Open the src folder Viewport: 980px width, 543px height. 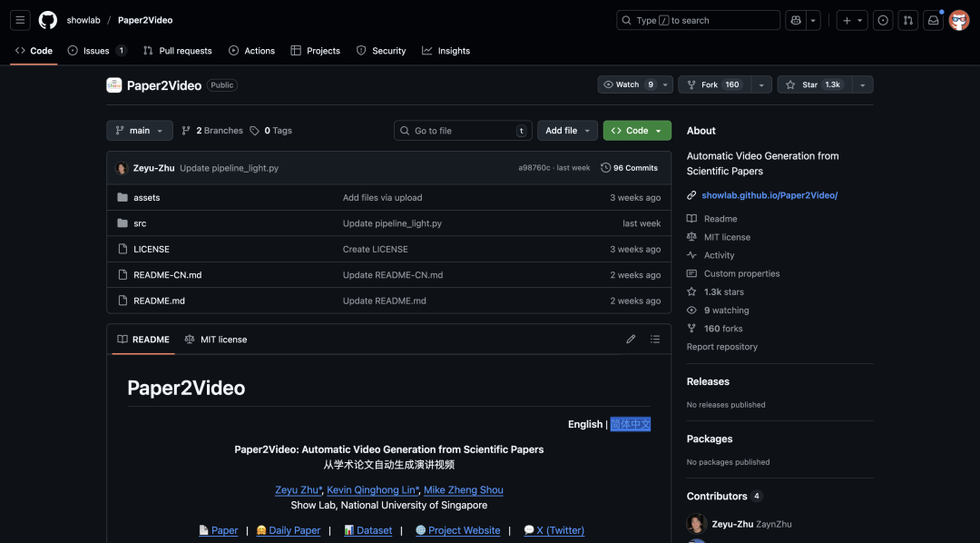[x=140, y=222]
